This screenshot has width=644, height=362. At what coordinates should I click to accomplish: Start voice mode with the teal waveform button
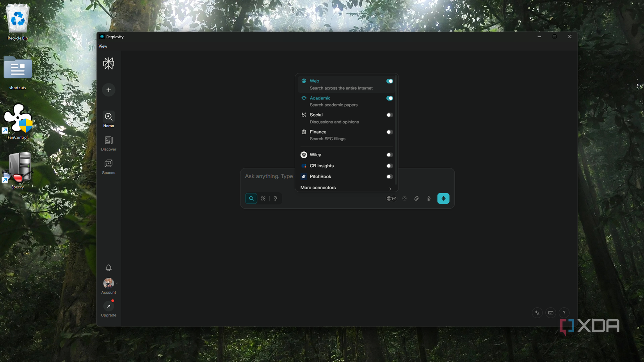pyautogui.click(x=443, y=199)
